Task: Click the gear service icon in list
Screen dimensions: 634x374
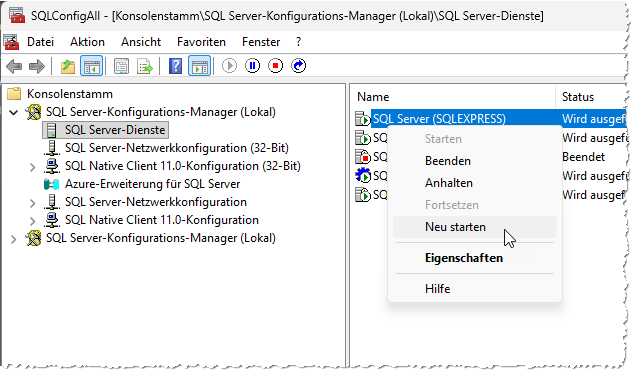Action: click(362, 175)
